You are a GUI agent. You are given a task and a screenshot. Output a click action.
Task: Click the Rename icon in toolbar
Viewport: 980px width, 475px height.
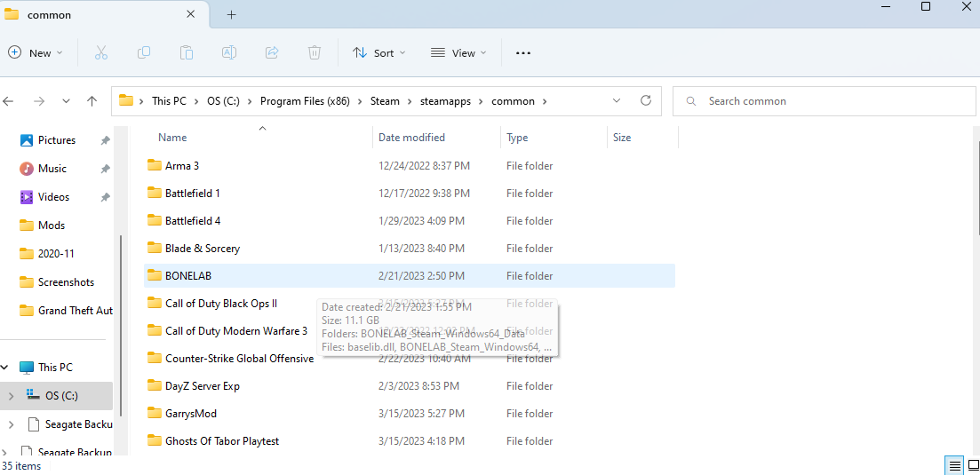(x=228, y=53)
